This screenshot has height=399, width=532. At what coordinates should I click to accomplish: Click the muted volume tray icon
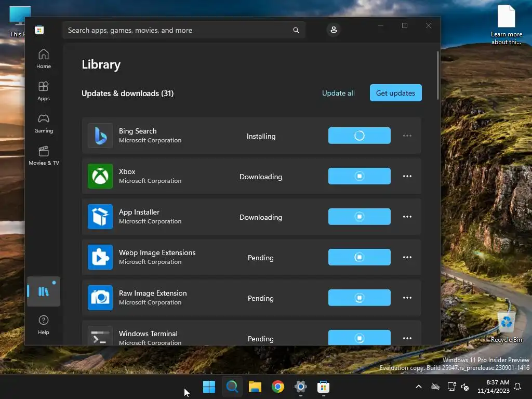coord(465,387)
